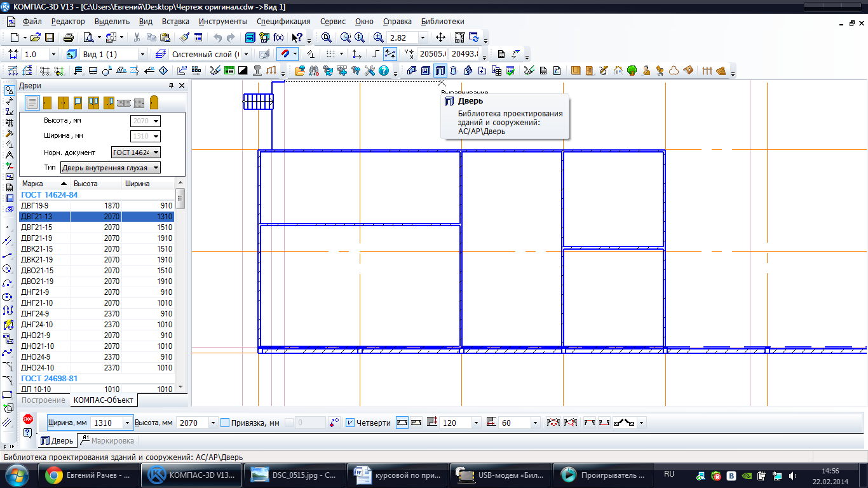Open the Спецификация menu
Viewport: 868px width, 488px height.
tap(283, 22)
